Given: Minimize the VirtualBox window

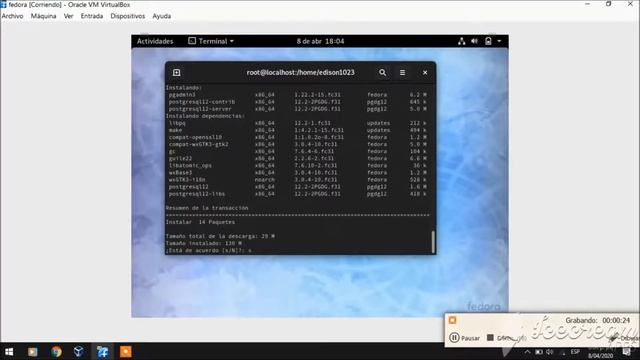Looking at the screenshot, I should pyautogui.click(x=588, y=4).
